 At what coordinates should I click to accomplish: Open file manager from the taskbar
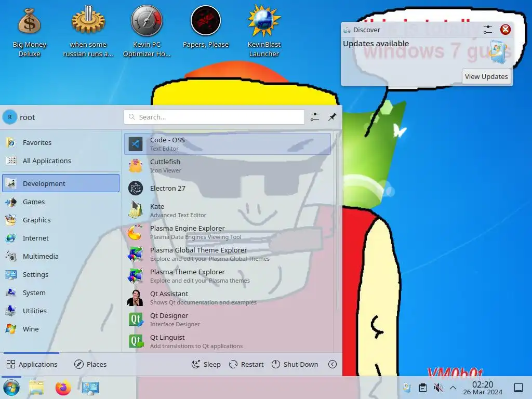pos(36,388)
